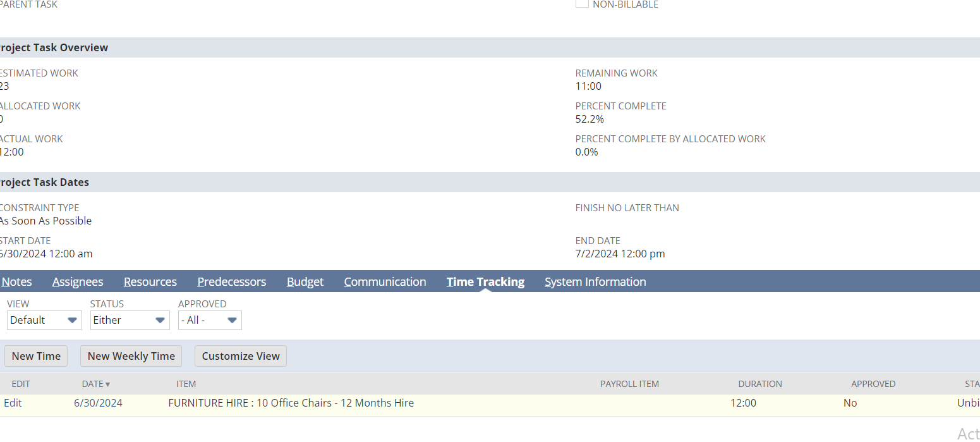The image size is (980, 442).
Task: Open the Approved filter dropdown
Action: [210, 321]
